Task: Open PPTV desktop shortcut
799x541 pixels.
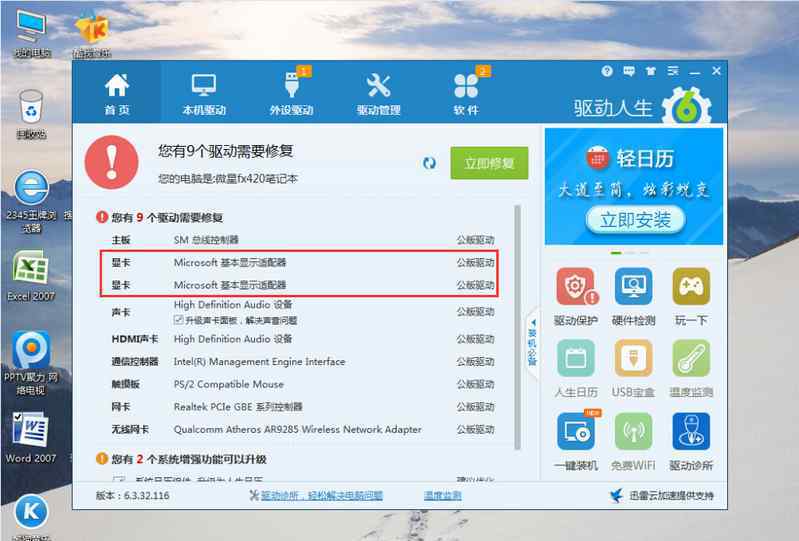Action: point(31,363)
